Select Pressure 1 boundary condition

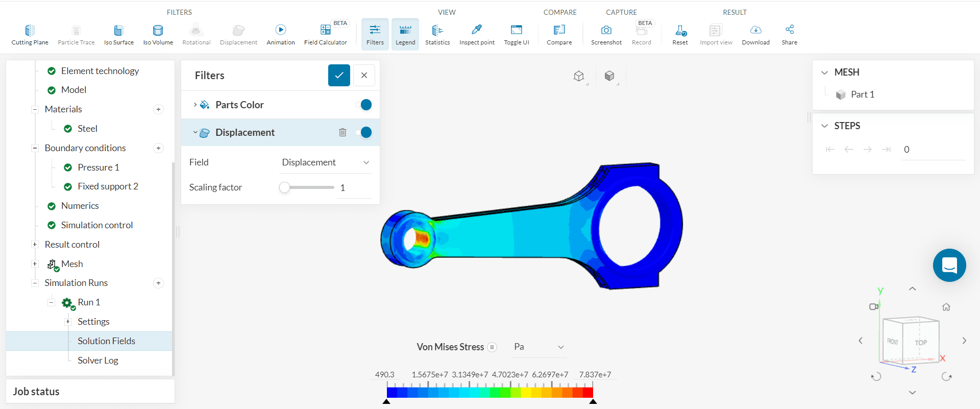pos(98,167)
